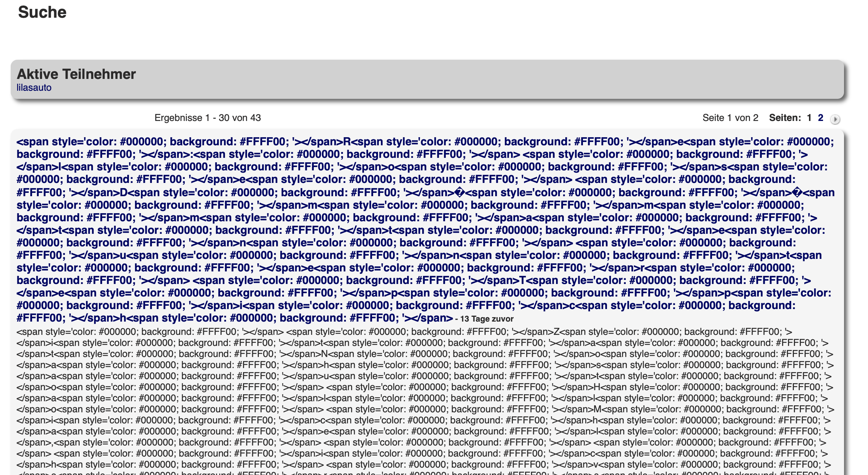The width and height of the screenshot is (868, 475).
Task: Click the snippet line containing '>M<span'
Action: (597, 409)
